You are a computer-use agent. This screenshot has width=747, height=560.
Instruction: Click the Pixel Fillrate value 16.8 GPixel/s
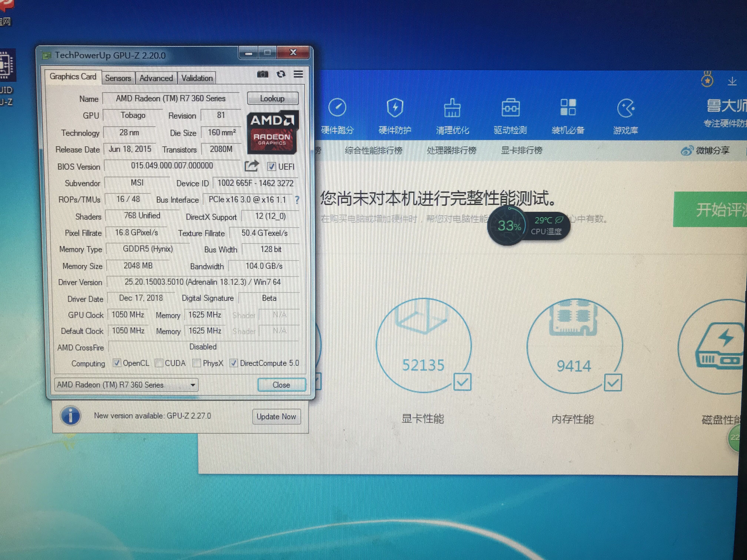pos(136,233)
